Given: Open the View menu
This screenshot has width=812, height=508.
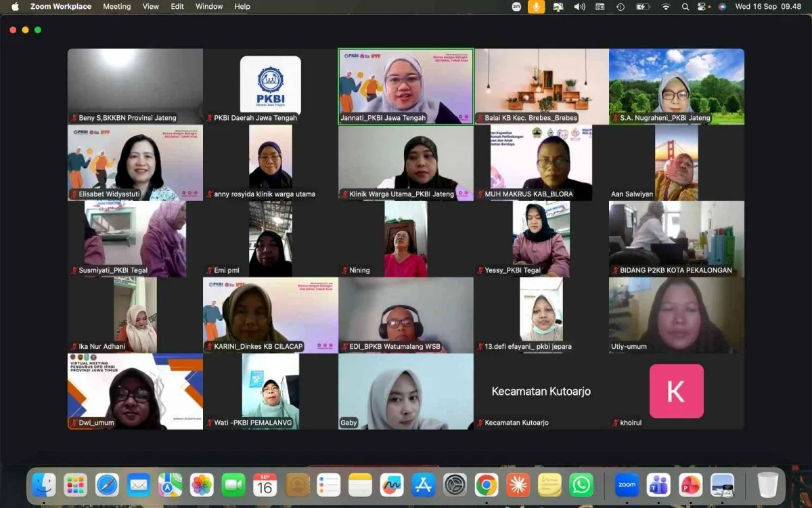Looking at the screenshot, I should [151, 7].
